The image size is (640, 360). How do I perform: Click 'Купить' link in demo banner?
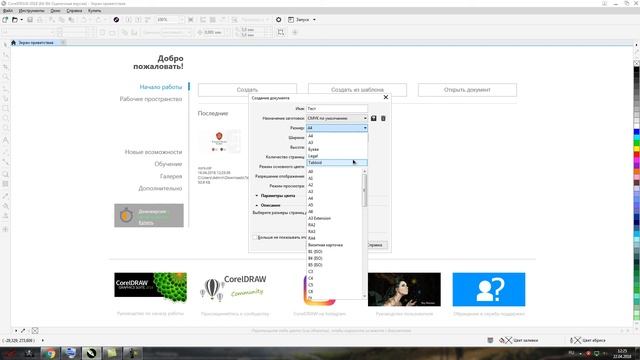[146, 222]
